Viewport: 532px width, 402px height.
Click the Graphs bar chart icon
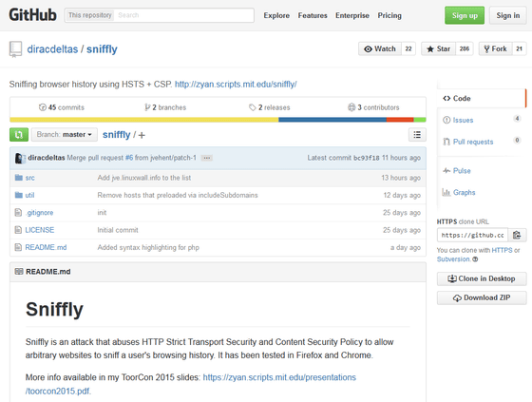[446, 192]
